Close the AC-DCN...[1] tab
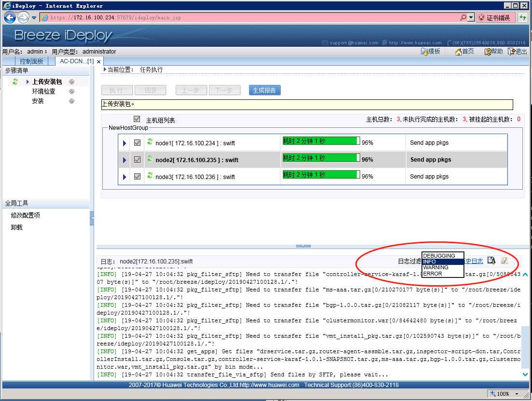The width and height of the screenshot is (532, 401). pos(99,62)
